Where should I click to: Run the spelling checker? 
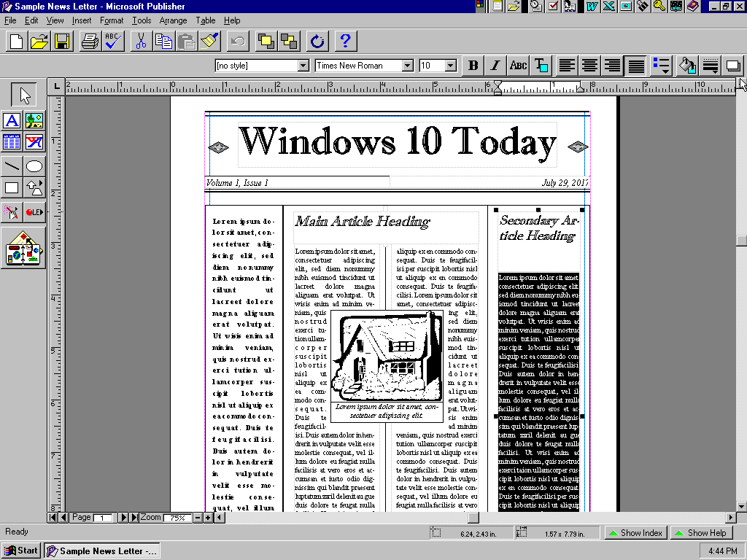point(113,41)
